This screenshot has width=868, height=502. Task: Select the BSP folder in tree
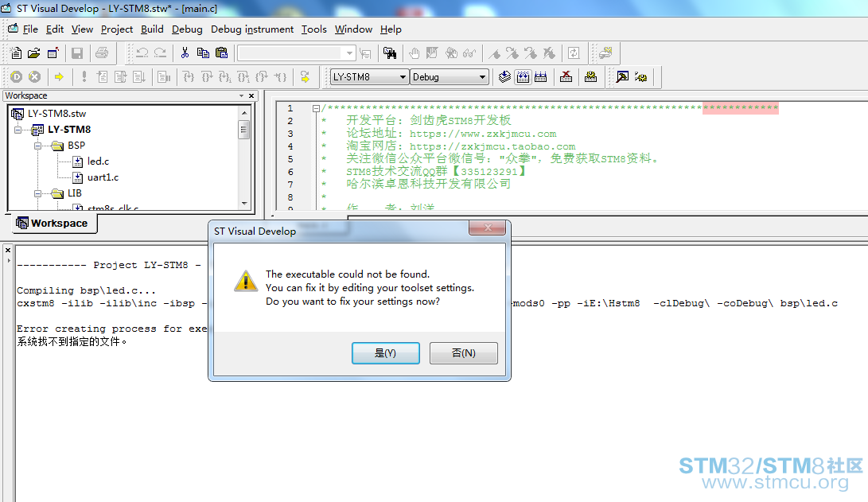tap(76, 146)
